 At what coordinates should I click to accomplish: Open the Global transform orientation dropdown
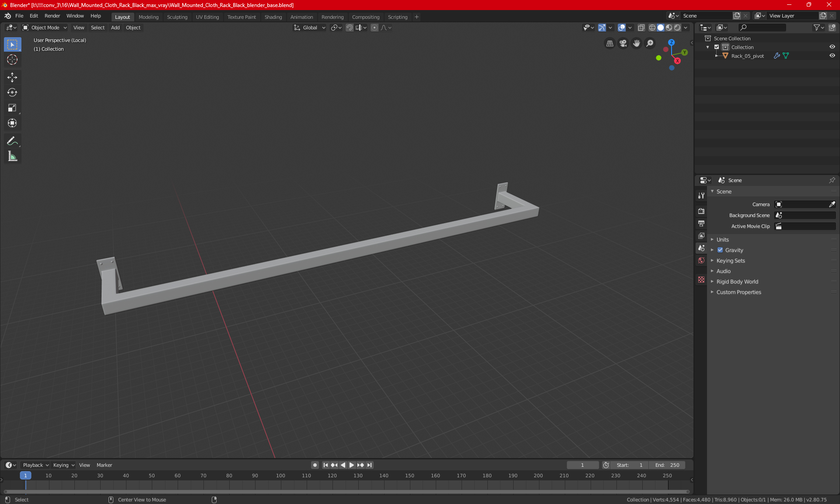click(x=310, y=28)
